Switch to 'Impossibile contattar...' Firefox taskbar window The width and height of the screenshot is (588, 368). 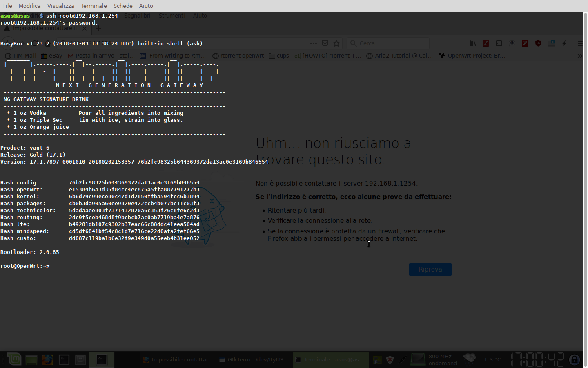[178, 360]
